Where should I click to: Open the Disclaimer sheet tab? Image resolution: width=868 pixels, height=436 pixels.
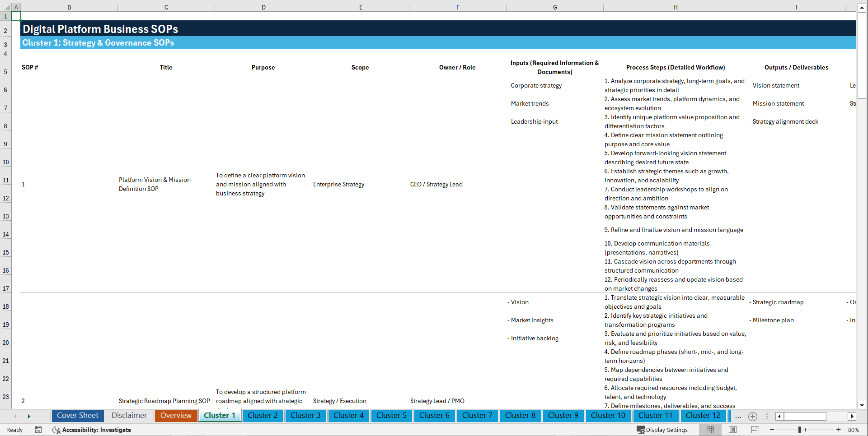pyautogui.click(x=129, y=416)
